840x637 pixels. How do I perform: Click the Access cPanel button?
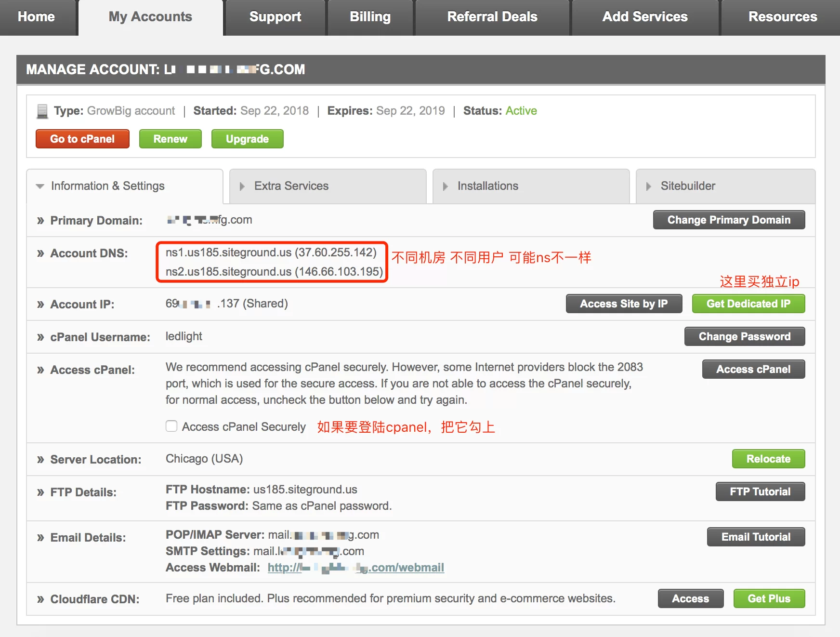753,369
